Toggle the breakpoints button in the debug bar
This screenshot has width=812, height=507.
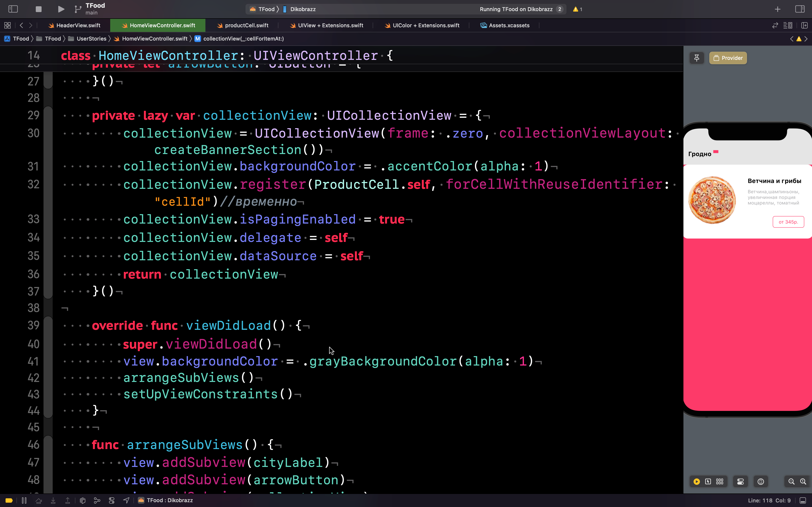pyautogui.click(x=8, y=500)
